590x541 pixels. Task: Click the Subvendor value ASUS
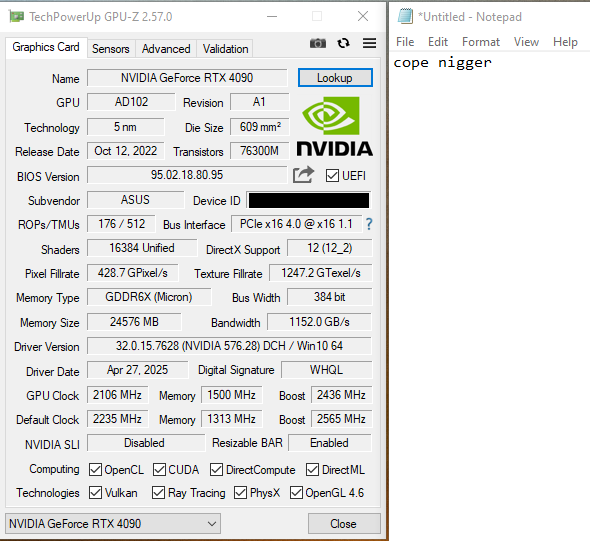tap(135, 200)
